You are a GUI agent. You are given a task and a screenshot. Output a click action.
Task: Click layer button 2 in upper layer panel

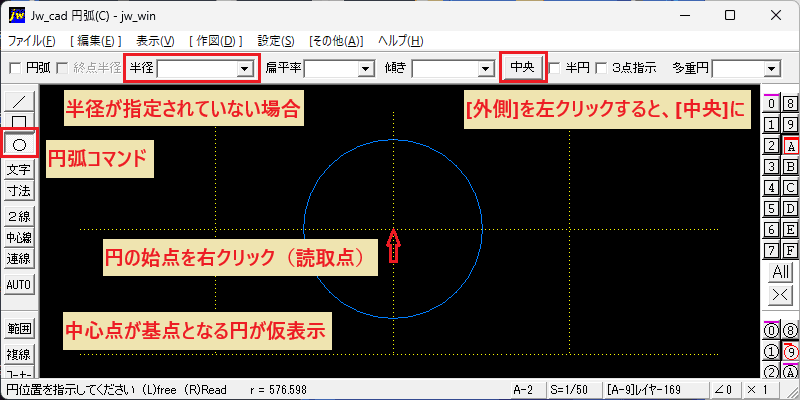pyautogui.click(x=772, y=146)
